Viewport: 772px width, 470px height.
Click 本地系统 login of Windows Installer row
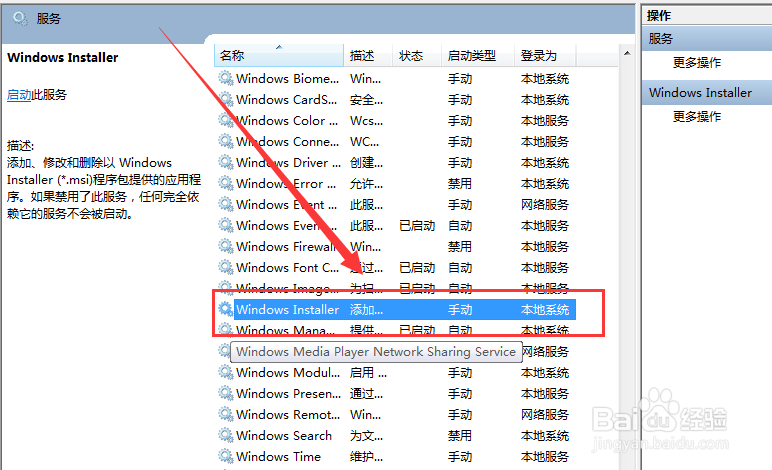click(x=545, y=310)
